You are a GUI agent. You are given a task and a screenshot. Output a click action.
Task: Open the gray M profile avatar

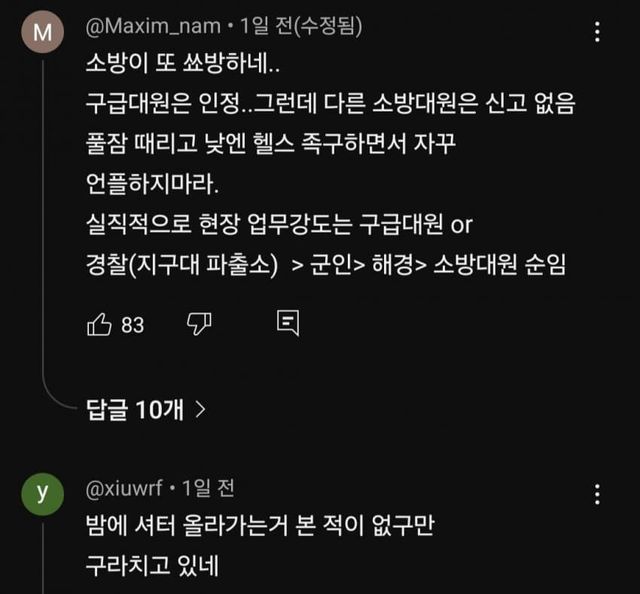click(x=43, y=32)
